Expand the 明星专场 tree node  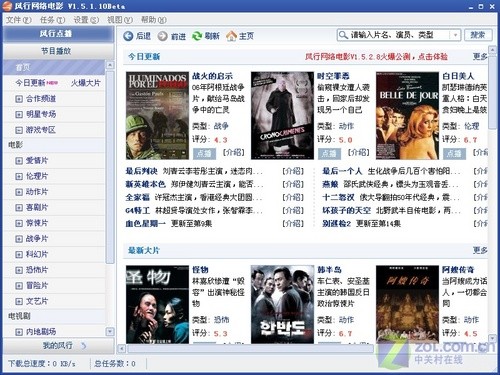pos(19,115)
